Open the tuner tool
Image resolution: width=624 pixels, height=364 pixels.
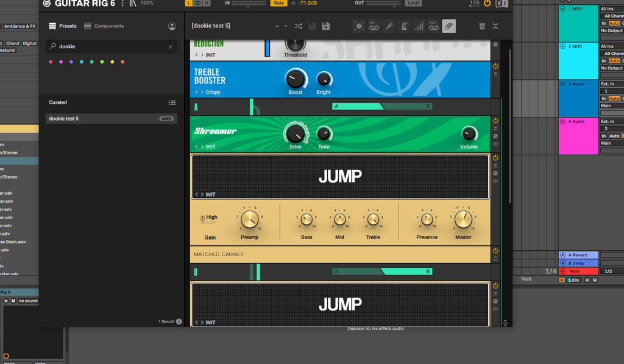tap(389, 26)
